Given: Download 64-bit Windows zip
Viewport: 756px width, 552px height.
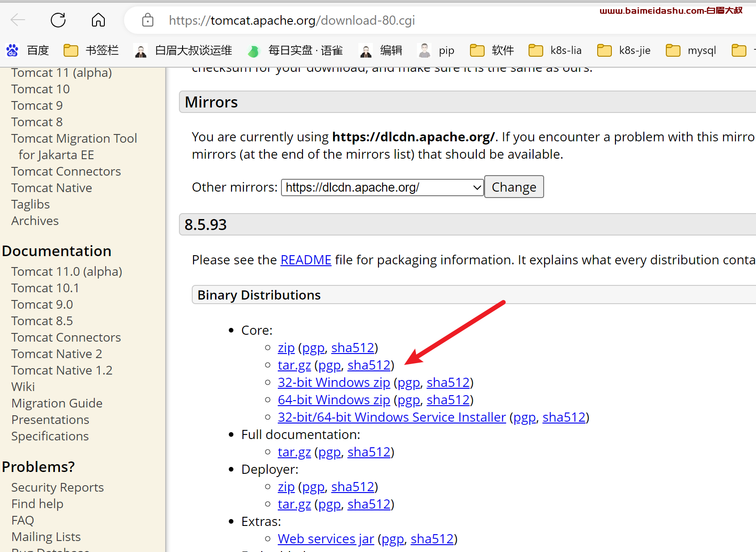Looking at the screenshot, I should (334, 400).
